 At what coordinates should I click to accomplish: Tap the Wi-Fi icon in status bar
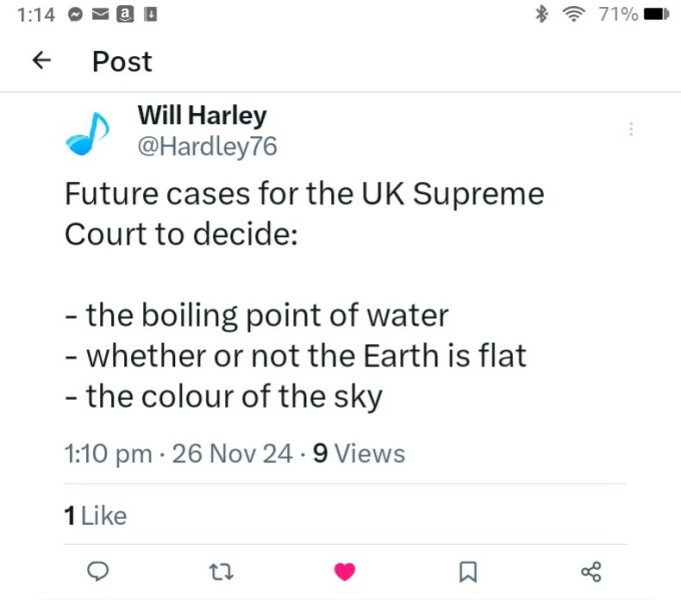[573, 14]
